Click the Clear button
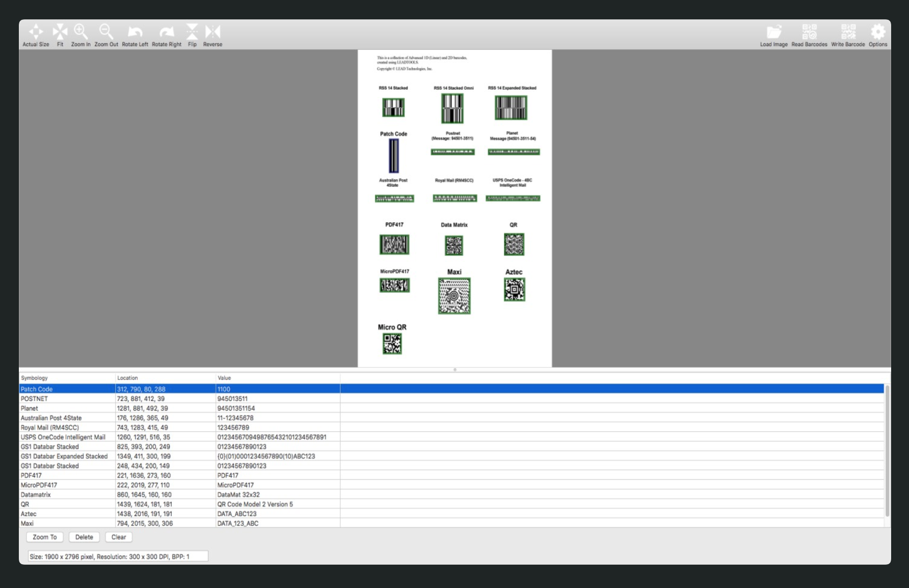 pos(119,537)
